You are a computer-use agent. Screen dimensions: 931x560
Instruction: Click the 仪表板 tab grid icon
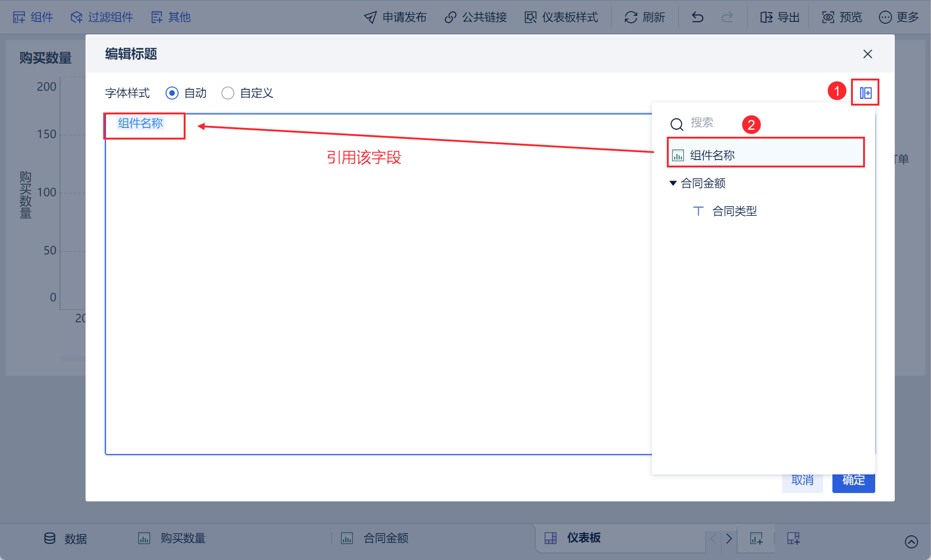[551, 538]
